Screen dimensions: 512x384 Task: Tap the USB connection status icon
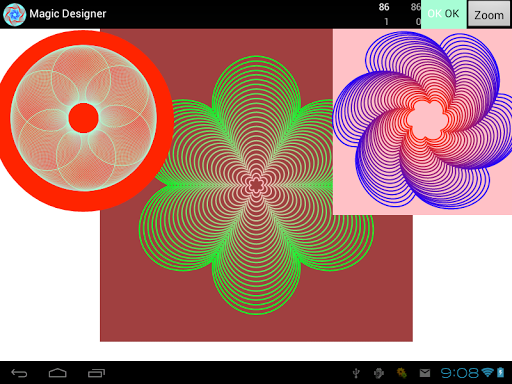coord(356,373)
